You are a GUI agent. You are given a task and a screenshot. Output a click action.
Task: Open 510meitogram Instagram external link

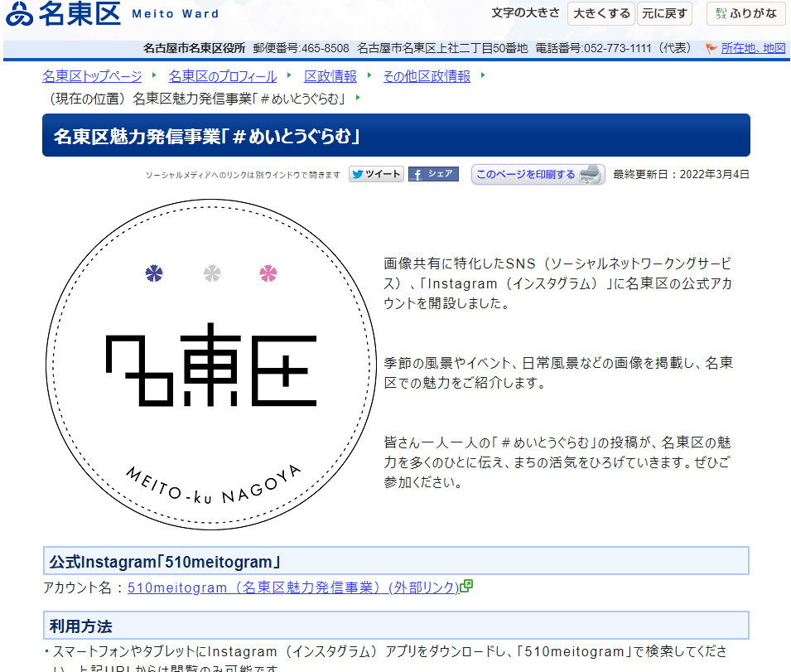(293, 587)
